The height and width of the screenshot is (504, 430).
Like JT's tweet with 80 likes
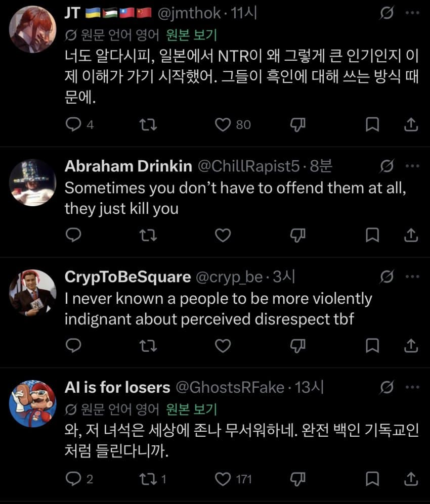tap(223, 124)
